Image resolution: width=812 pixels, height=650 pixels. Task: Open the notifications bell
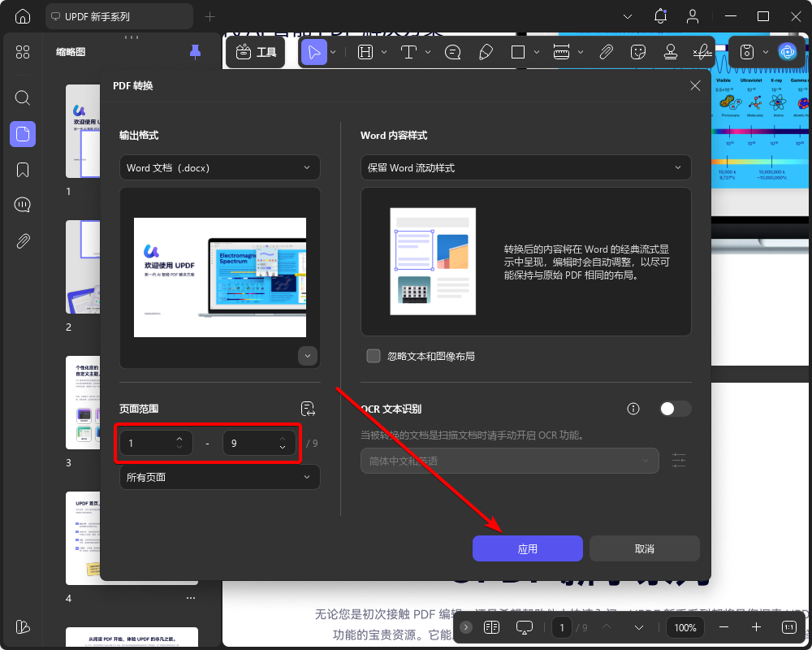pos(660,16)
